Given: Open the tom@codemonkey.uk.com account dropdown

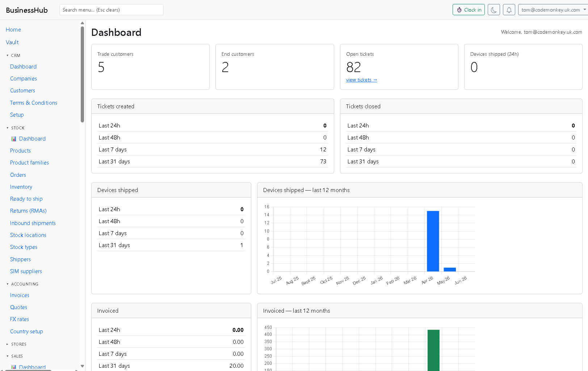Looking at the screenshot, I should click(x=553, y=10).
